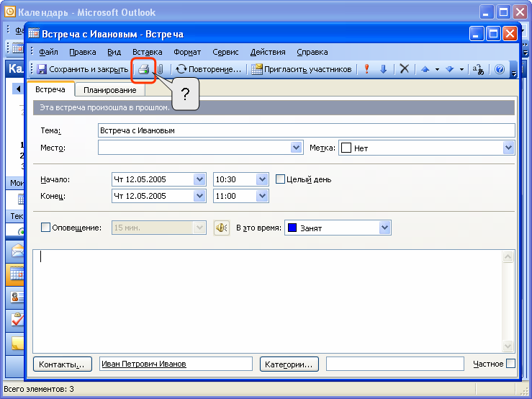Open dropdown next to Next Item arrow

(461, 70)
